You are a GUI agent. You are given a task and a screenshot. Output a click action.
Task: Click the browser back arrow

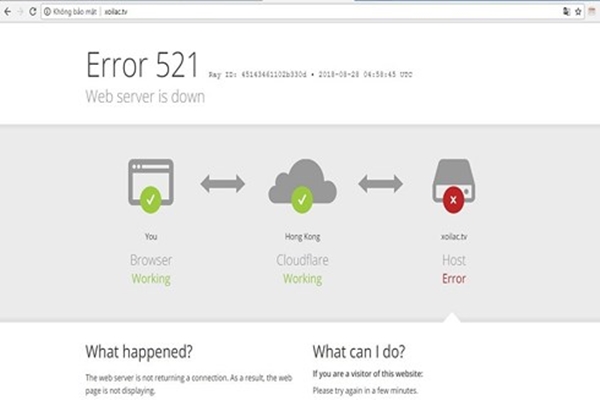pos(7,11)
